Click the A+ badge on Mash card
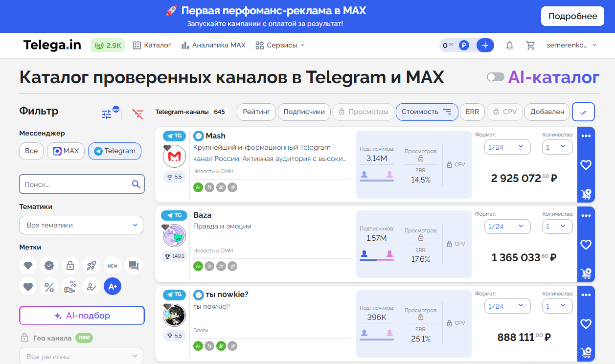The height and width of the screenshot is (364, 615). 198,187
